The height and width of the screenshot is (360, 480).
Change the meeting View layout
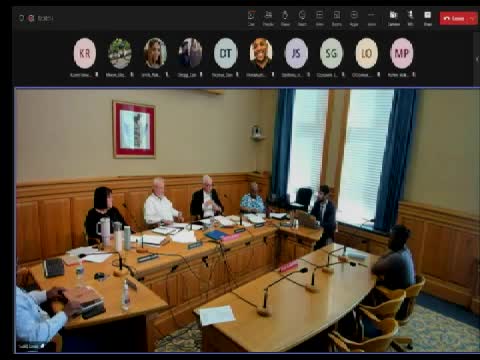tap(319, 18)
